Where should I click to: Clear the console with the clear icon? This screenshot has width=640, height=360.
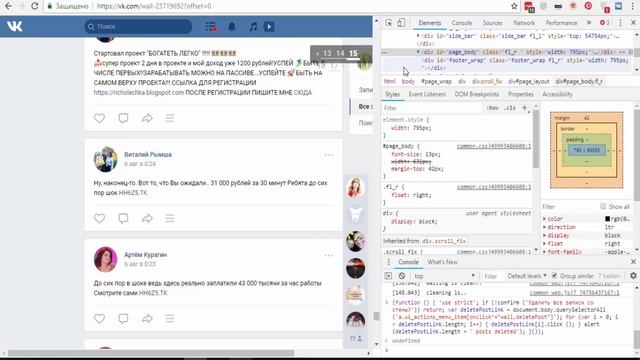(x=402, y=276)
